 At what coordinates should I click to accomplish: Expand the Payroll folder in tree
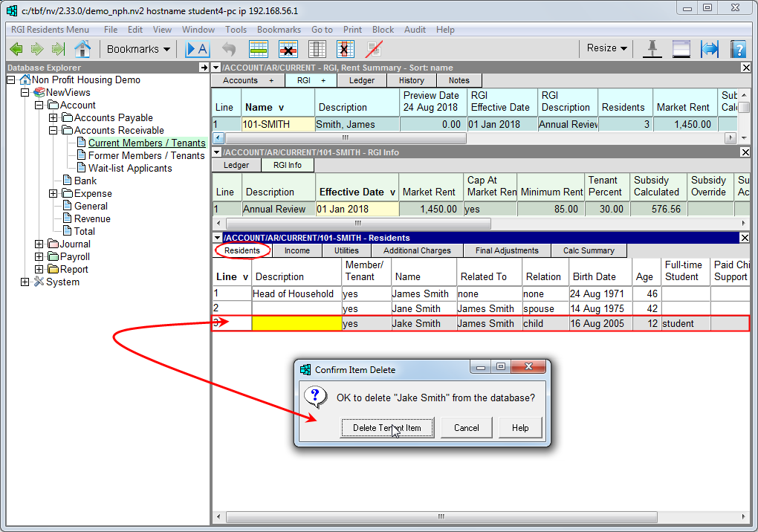click(x=39, y=257)
